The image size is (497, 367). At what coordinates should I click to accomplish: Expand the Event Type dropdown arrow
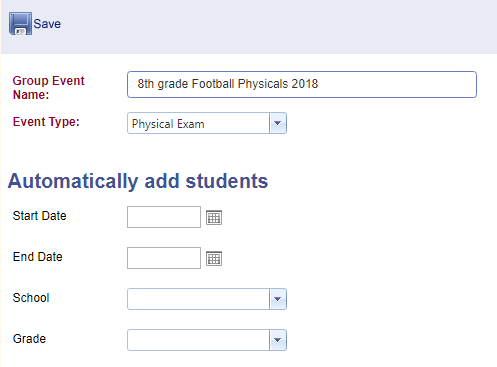pos(278,123)
